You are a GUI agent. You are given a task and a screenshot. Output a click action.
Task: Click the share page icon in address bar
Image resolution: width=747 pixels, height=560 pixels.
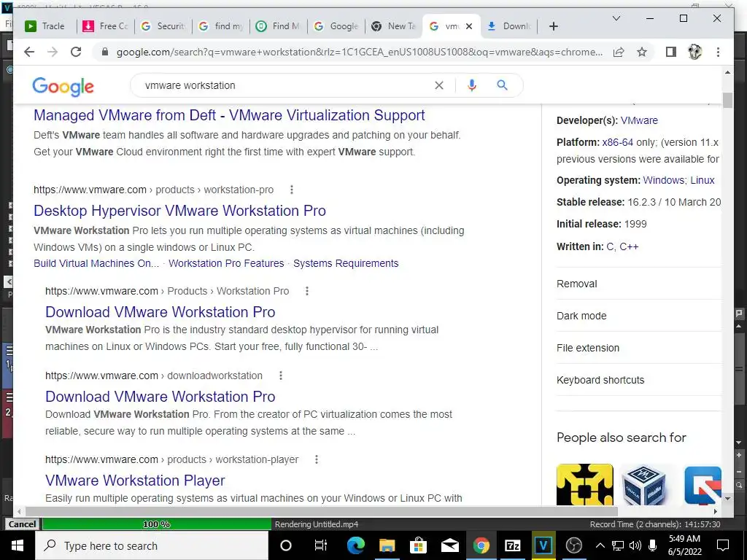pos(619,52)
